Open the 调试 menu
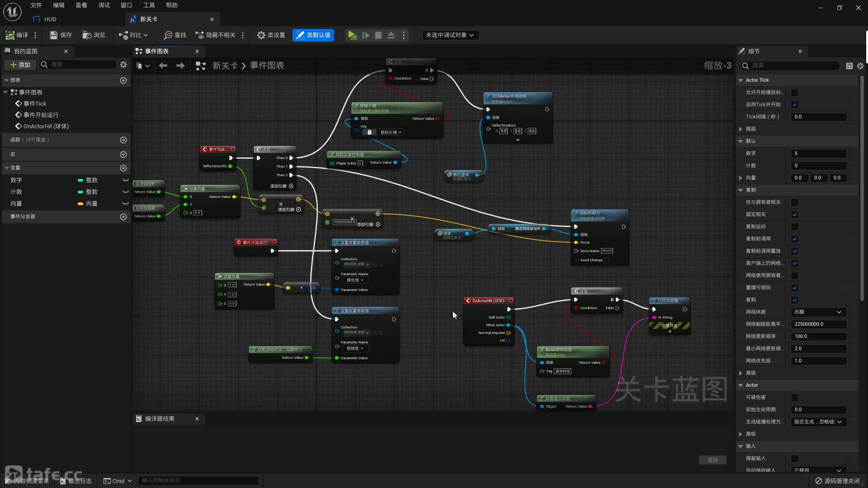 click(104, 5)
